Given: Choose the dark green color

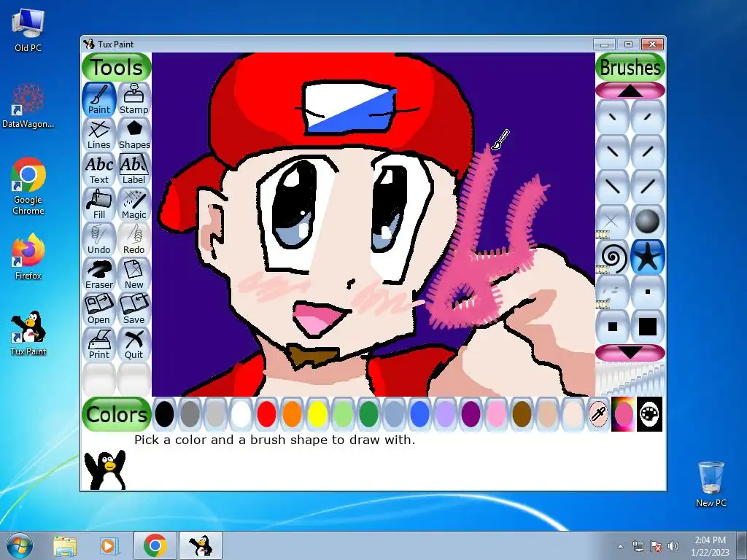Looking at the screenshot, I should click(368, 414).
